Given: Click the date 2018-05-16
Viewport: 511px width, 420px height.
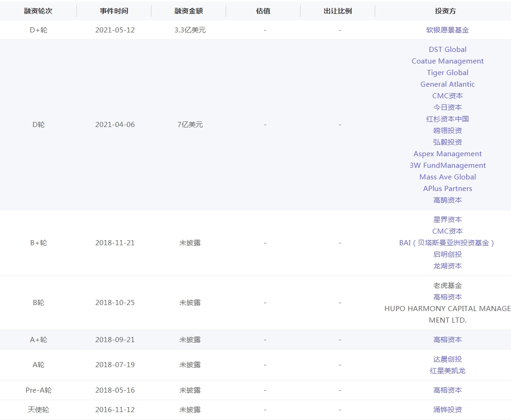Looking at the screenshot, I should pos(115,390).
